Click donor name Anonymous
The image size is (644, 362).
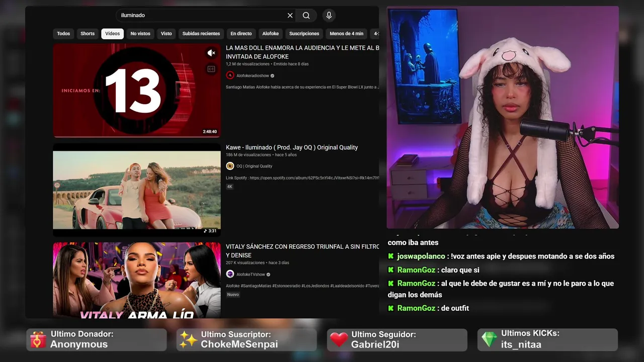point(79,344)
